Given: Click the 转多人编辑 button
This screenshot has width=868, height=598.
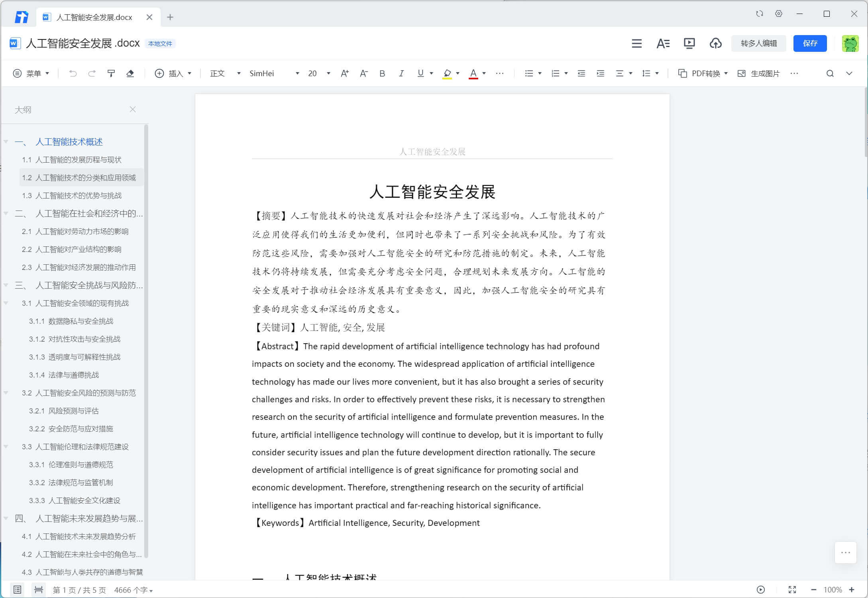Looking at the screenshot, I should (758, 43).
